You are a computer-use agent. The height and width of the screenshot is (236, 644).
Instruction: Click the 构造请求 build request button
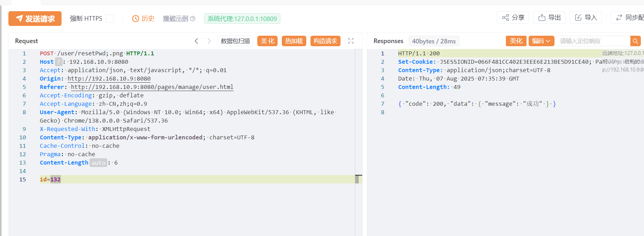(325, 41)
